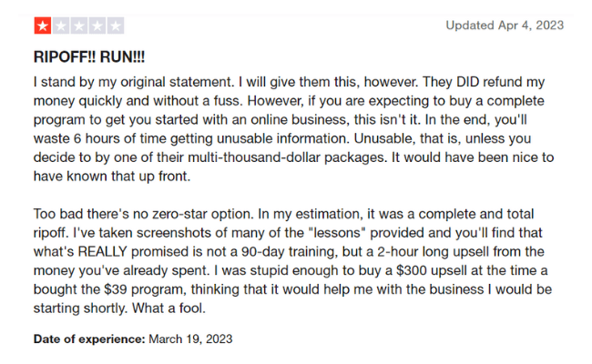Screen dimensions: 592x364
Task: Click the "$39" program price text
Action: pos(116,289)
